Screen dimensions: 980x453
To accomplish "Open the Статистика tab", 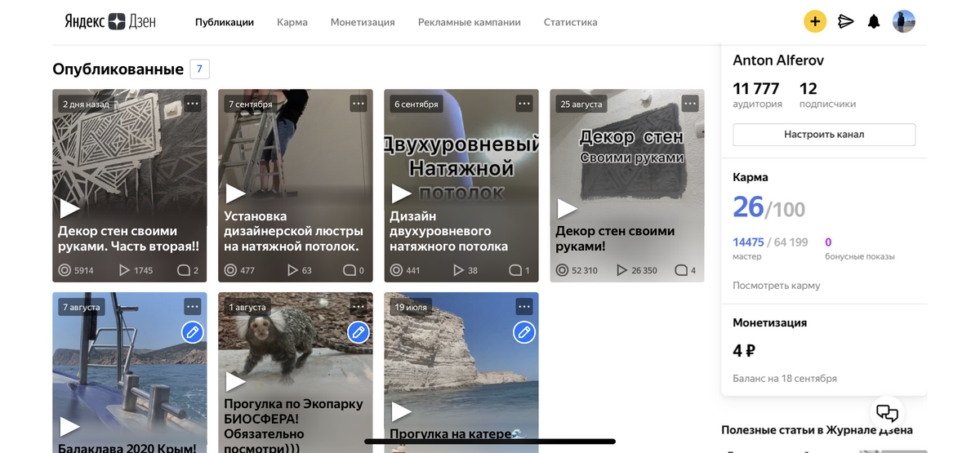I will click(x=571, y=22).
